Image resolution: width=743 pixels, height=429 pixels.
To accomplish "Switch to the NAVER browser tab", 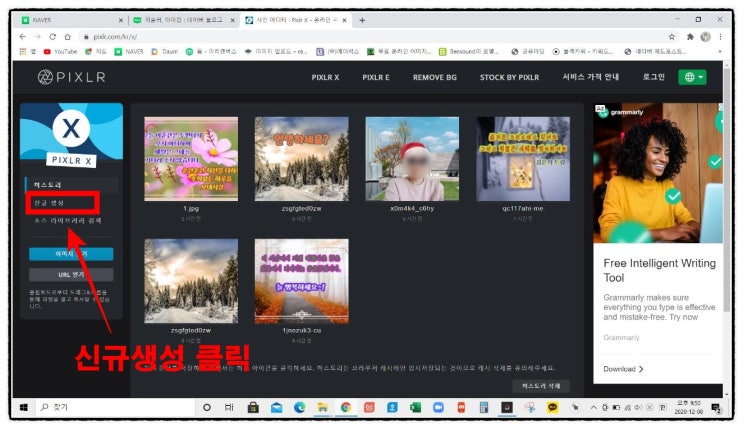I will [x=72, y=20].
